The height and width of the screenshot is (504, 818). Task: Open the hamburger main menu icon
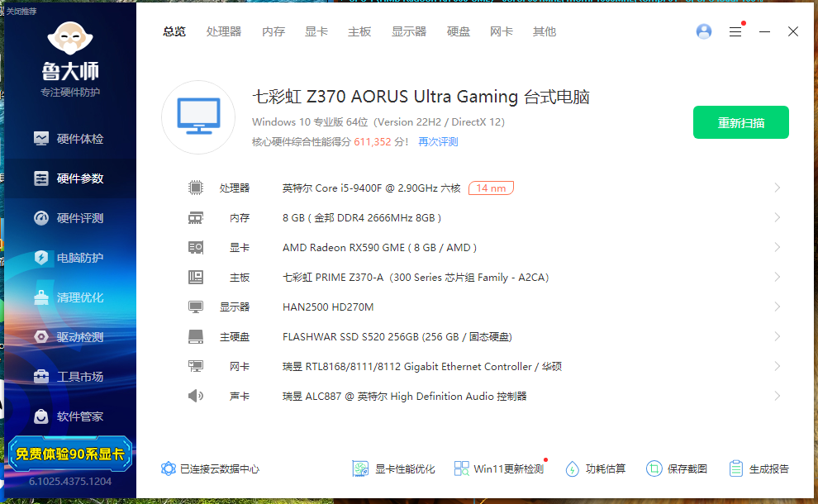tap(735, 31)
